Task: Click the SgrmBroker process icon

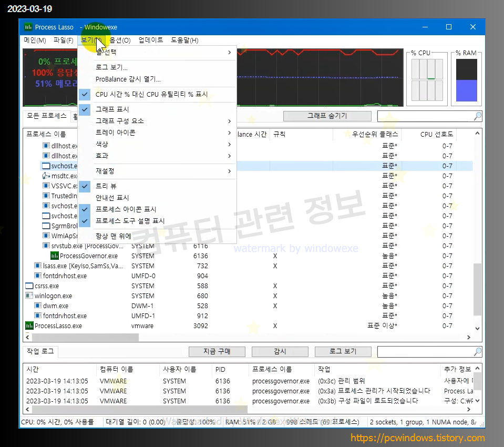Action: [x=46, y=226]
